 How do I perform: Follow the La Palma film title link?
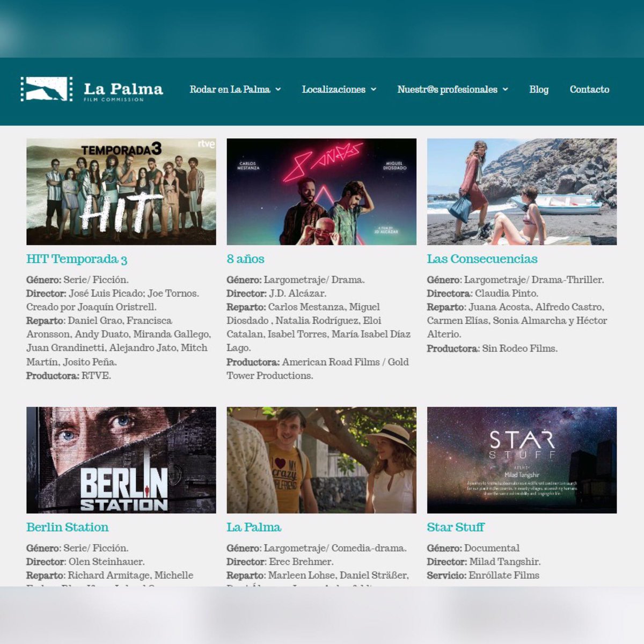click(254, 528)
